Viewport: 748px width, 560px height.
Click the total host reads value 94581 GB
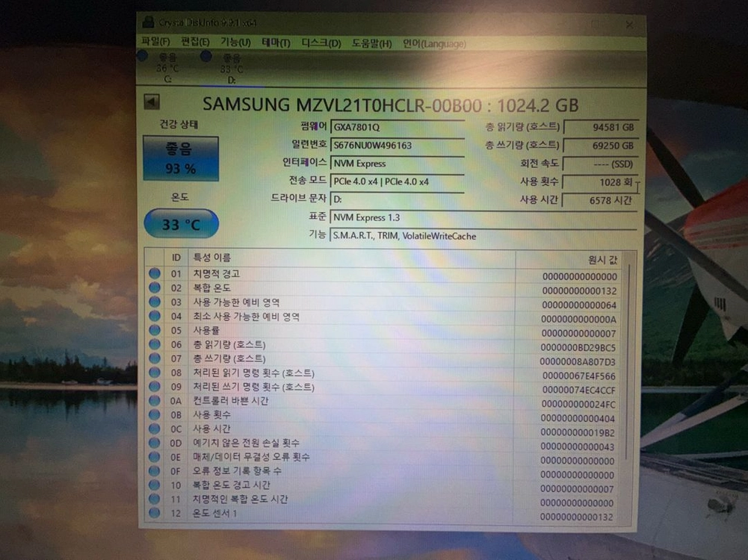601,127
